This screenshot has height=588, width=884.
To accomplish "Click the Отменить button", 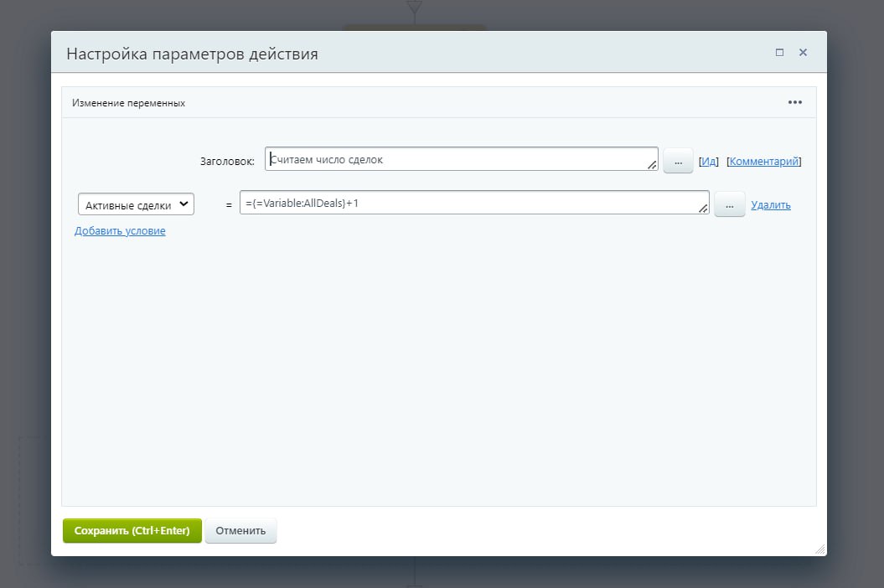I will (240, 530).
